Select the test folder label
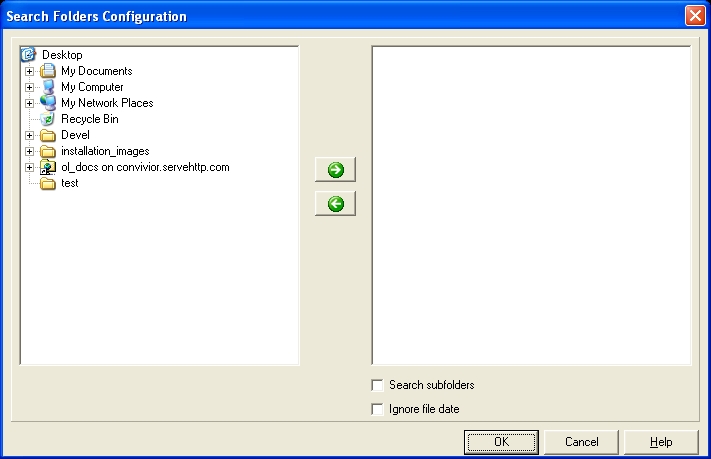 [x=69, y=183]
